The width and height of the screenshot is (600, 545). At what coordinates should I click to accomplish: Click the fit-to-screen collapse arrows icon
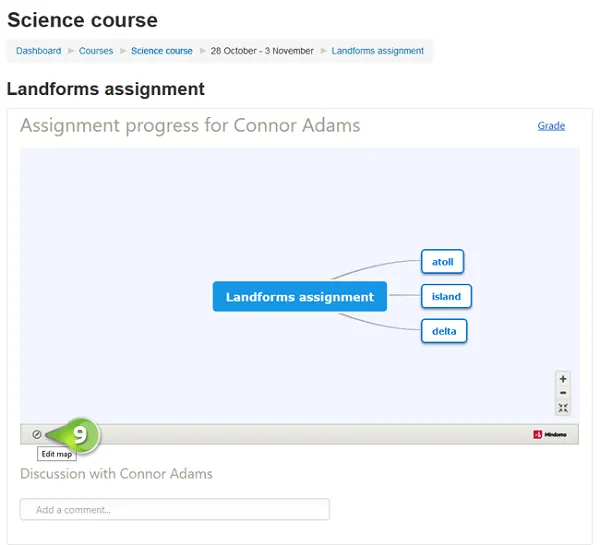pos(563,408)
